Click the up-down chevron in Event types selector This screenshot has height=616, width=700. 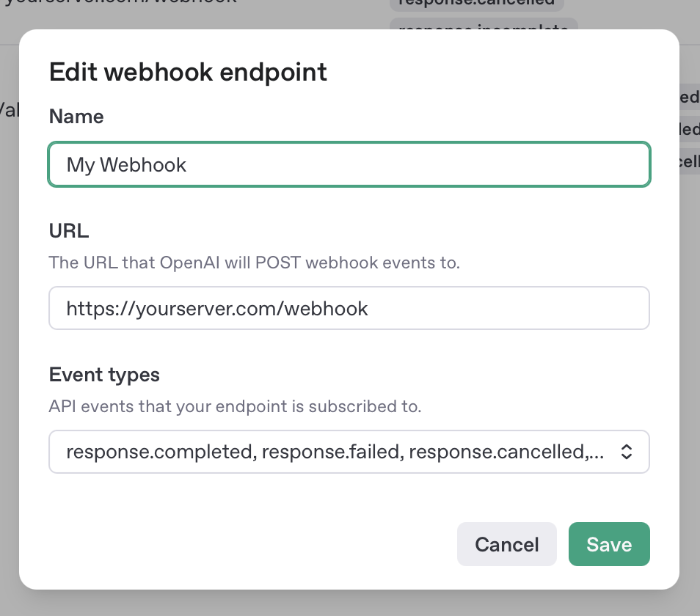[626, 452]
